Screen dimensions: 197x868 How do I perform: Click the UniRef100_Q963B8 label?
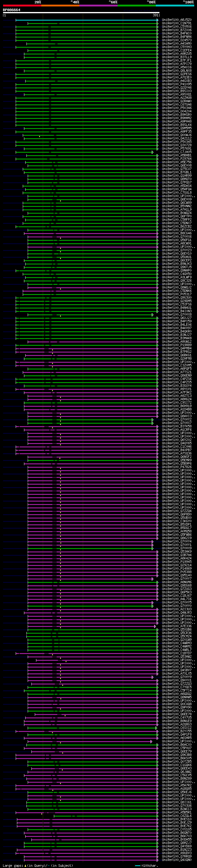click(177, 754)
